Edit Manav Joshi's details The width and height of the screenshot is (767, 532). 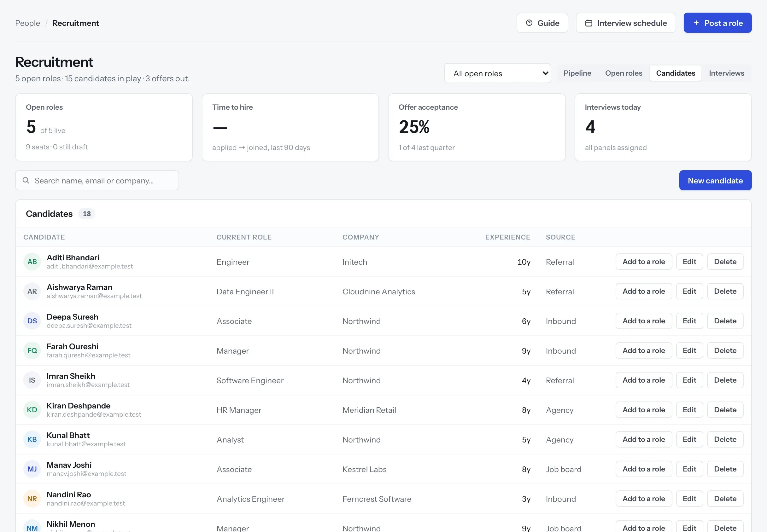tap(689, 469)
